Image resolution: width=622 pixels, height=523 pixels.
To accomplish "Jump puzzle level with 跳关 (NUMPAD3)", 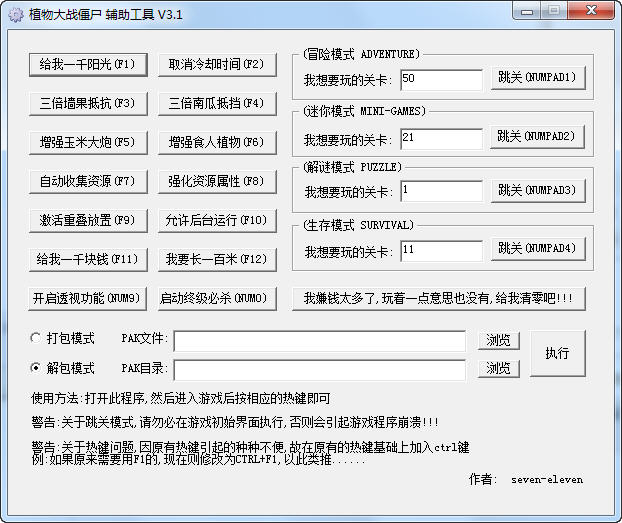I will coord(538,190).
